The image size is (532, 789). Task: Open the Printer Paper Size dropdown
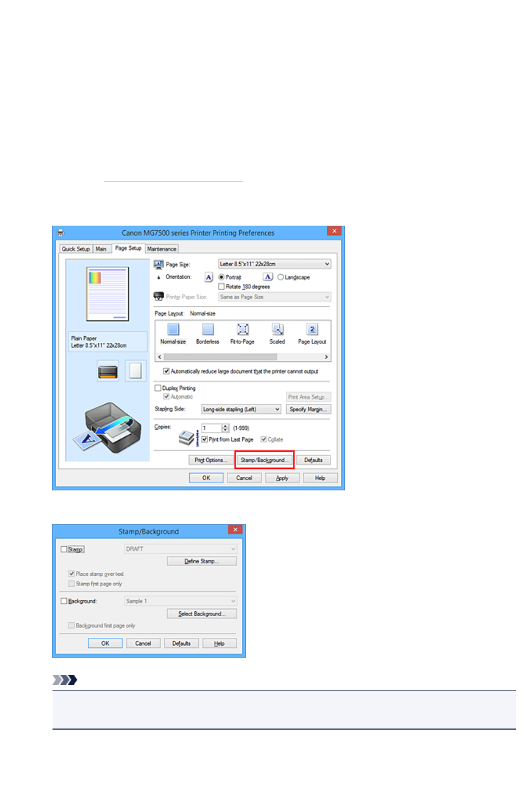point(275,297)
